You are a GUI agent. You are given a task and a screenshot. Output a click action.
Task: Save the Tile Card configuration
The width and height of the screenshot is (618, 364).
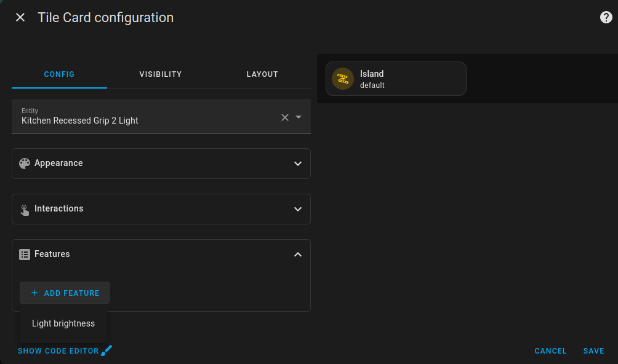coord(593,350)
